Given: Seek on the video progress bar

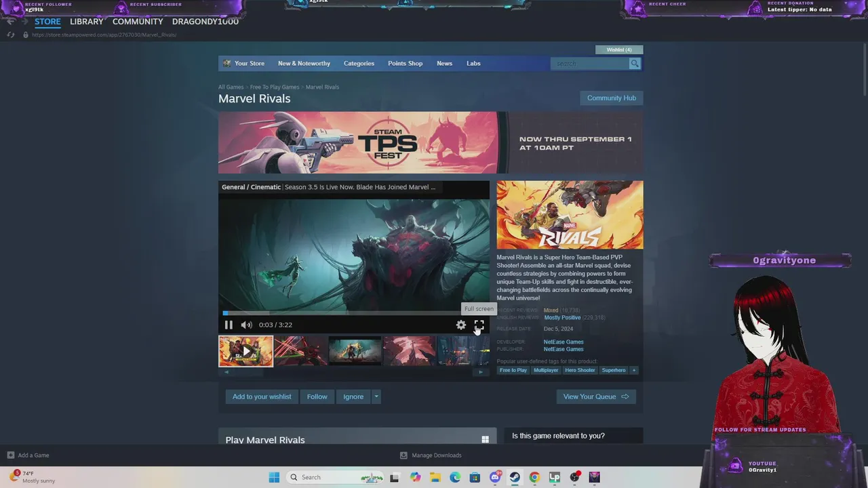Looking at the screenshot, I should pyautogui.click(x=353, y=313).
